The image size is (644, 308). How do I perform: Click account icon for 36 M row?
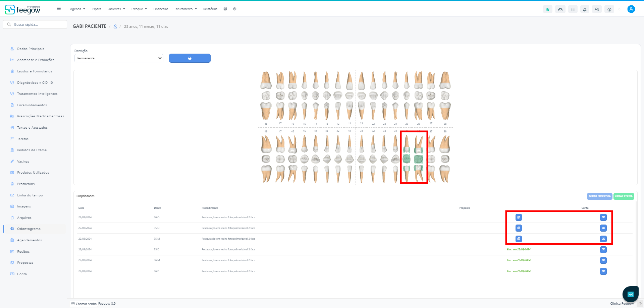point(603,260)
